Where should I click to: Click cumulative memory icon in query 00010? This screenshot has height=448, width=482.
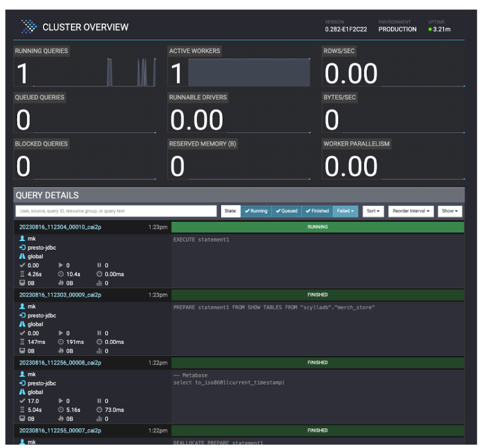point(99,283)
